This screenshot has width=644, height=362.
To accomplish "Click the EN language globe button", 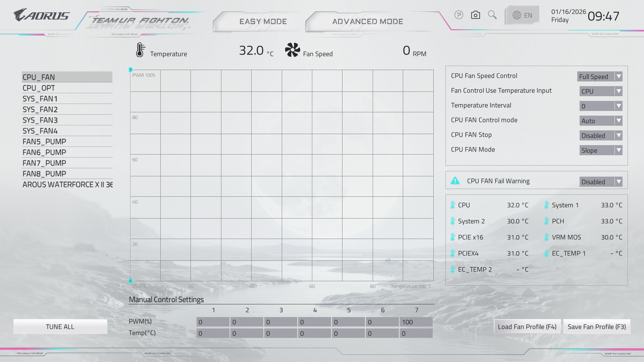I will point(522,15).
